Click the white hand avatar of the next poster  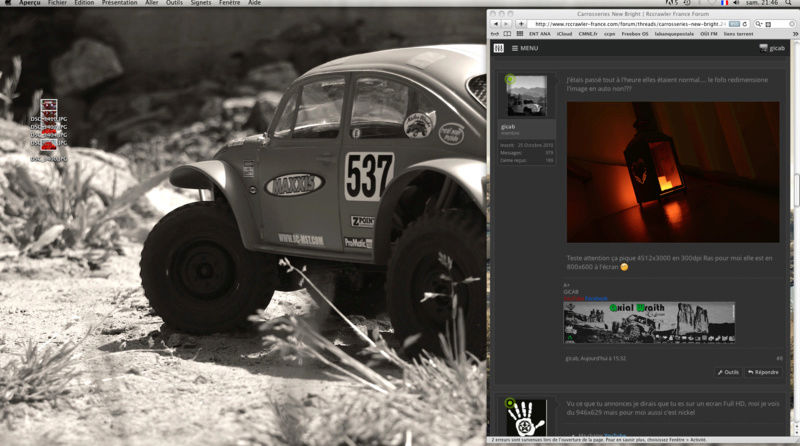point(527,418)
